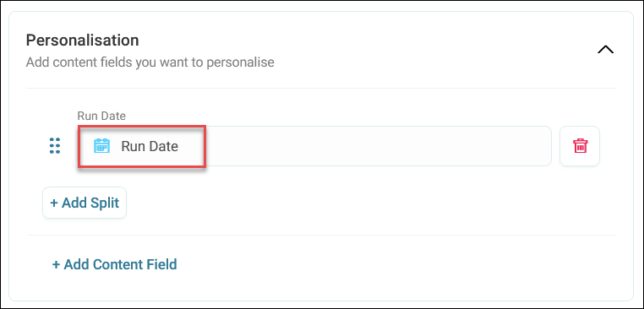This screenshot has width=644, height=309.
Task: Click the reorder handle beside Run Date
Action: point(55,146)
